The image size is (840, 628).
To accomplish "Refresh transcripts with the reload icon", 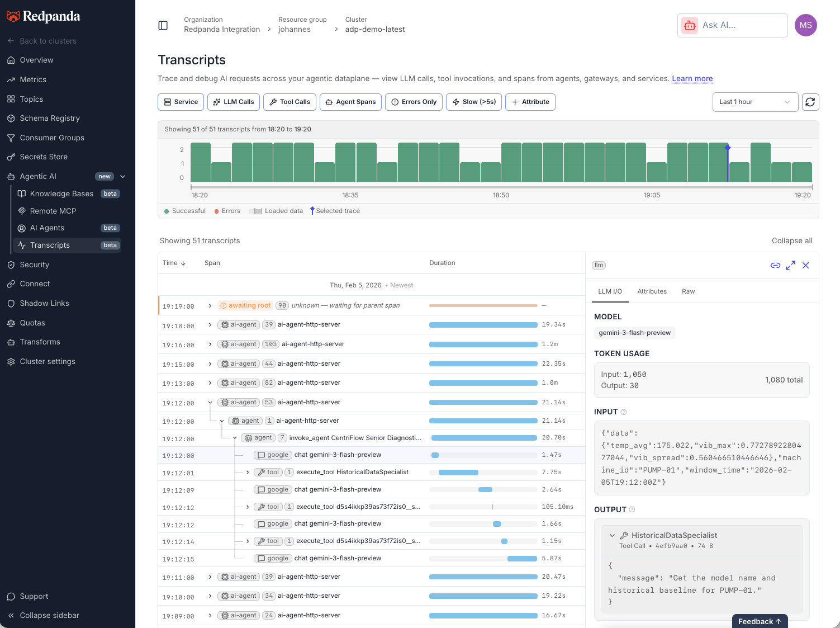I will (x=810, y=102).
